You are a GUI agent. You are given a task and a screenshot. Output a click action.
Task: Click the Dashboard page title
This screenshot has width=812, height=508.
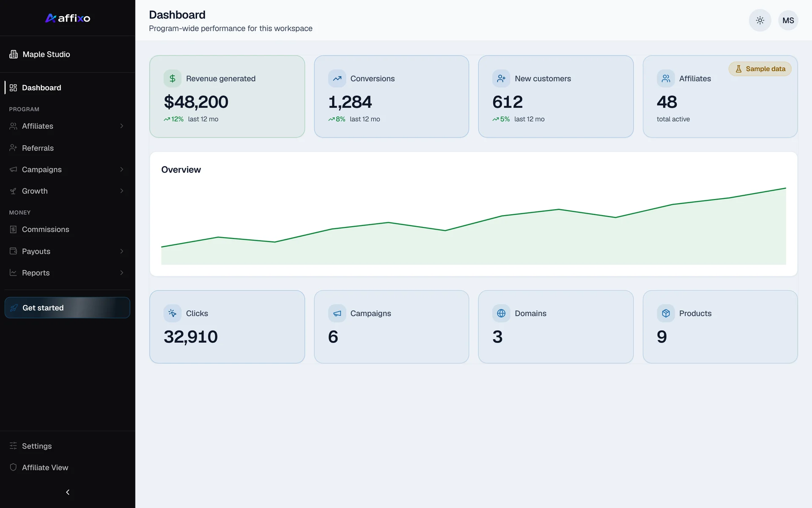point(177,15)
